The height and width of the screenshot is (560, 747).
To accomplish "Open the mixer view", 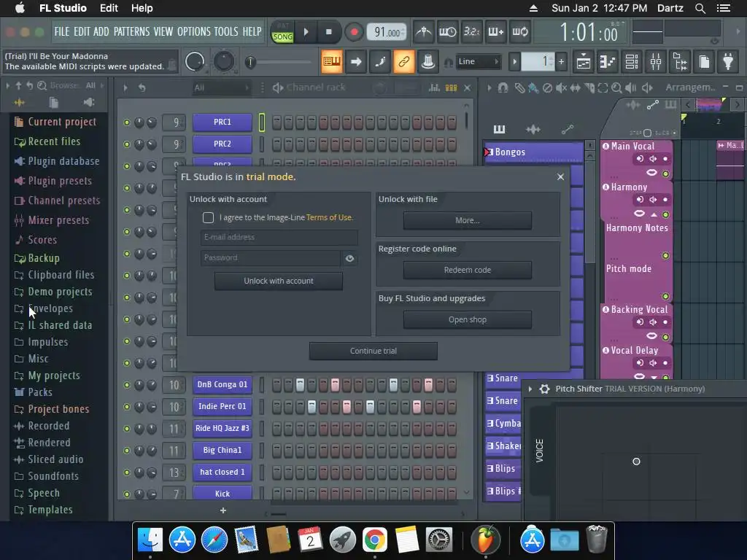I will [x=656, y=62].
